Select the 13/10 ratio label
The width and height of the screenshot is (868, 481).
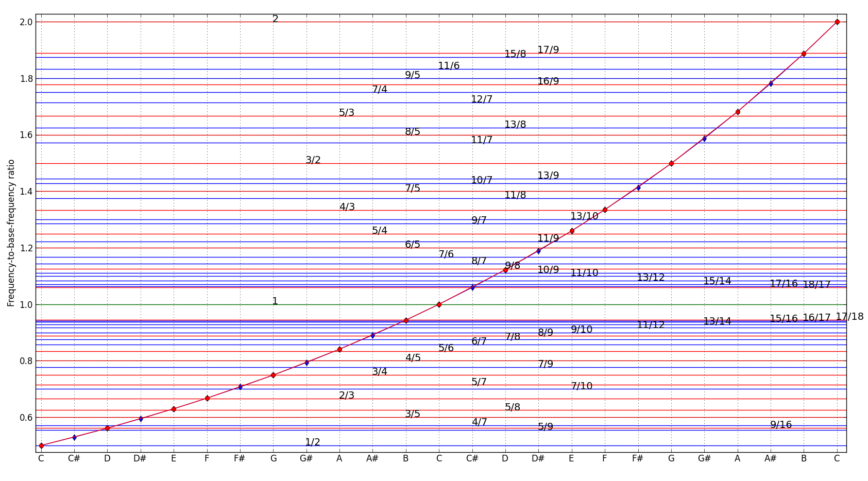[x=584, y=216]
